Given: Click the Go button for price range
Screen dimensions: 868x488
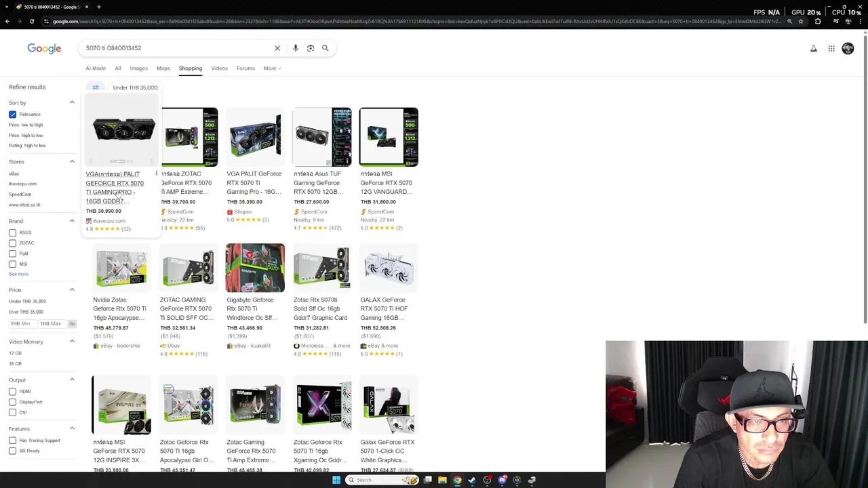Looking at the screenshot, I should coord(72,324).
